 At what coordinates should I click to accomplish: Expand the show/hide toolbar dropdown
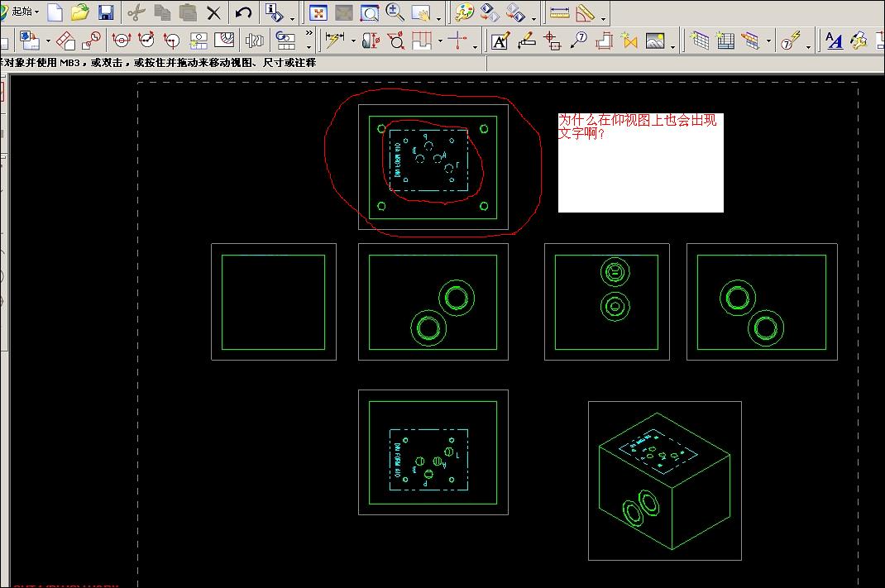[x=534, y=19]
